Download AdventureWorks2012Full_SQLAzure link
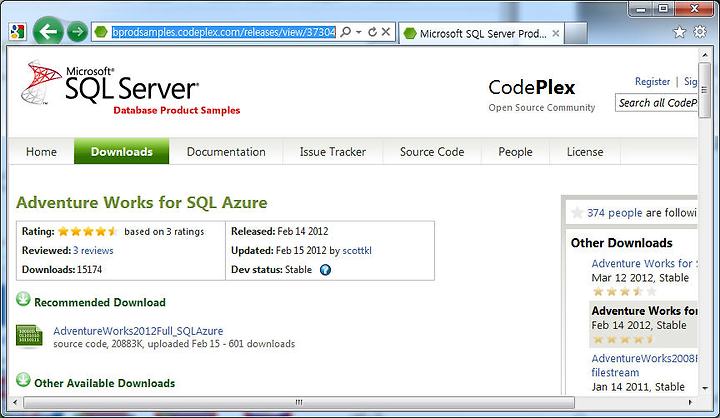The height and width of the screenshot is (418, 720). coord(138,331)
